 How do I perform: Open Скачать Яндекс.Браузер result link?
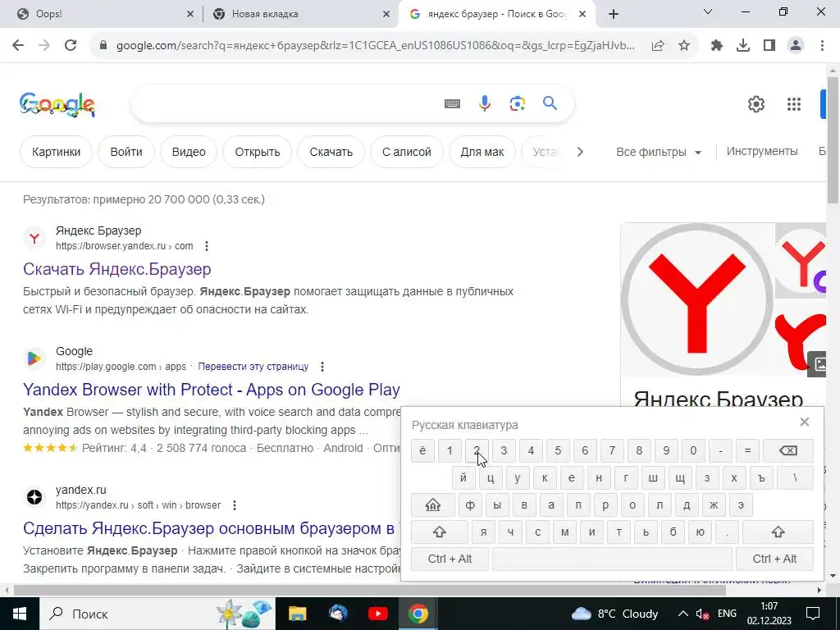coord(116,269)
